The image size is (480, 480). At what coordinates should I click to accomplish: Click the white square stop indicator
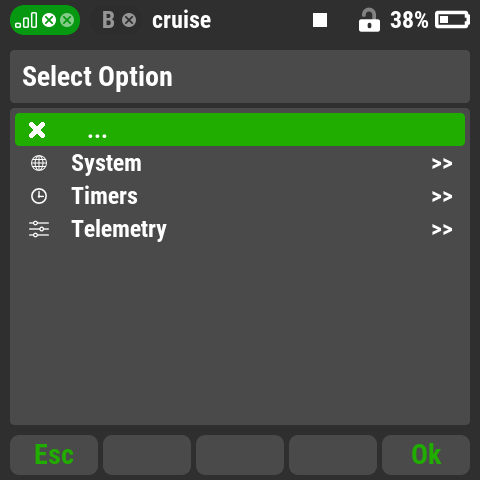320,20
